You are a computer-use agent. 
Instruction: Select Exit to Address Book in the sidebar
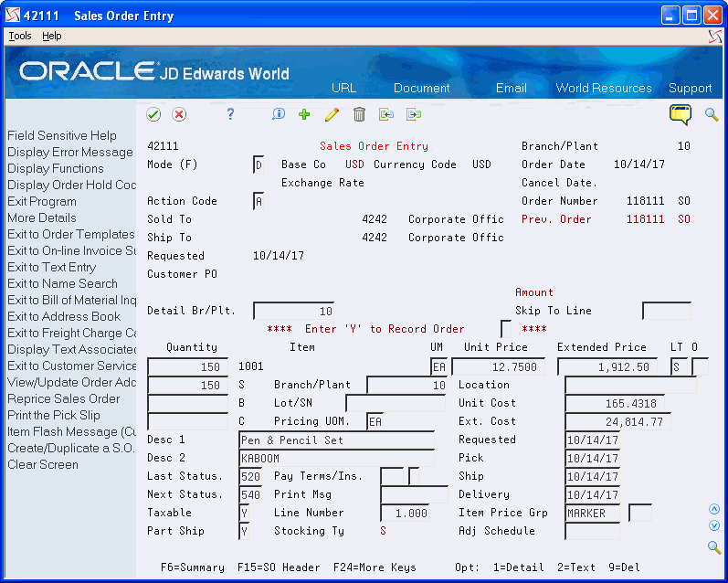(x=64, y=316)
